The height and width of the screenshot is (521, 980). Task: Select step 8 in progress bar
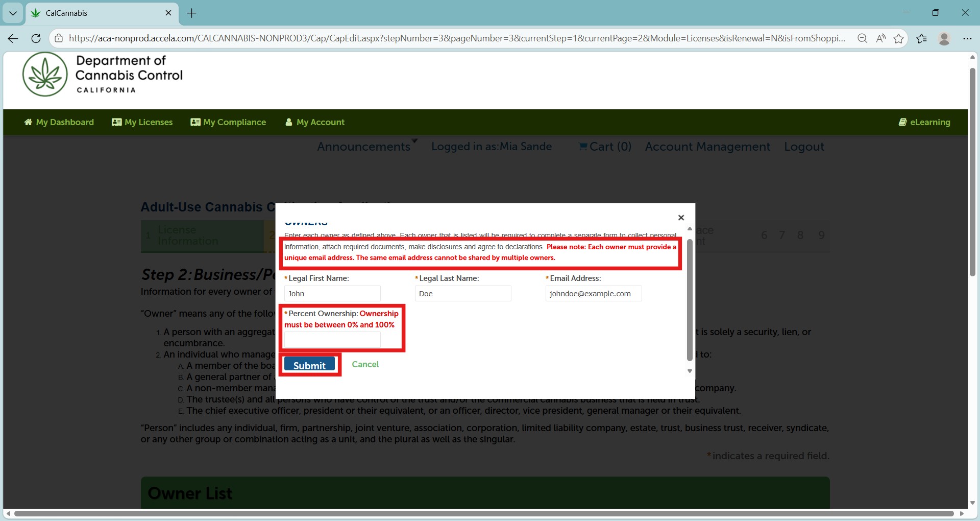[x=800, y=235]
